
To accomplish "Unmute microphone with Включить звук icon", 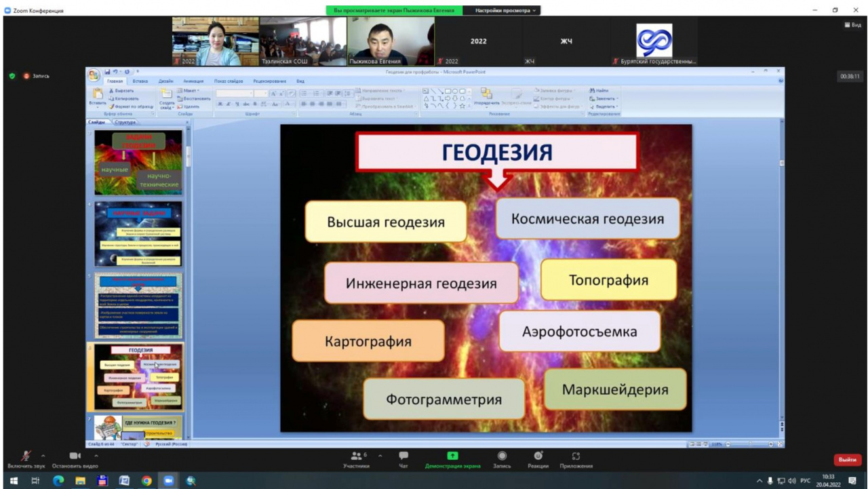I will (x=27, y=456).
